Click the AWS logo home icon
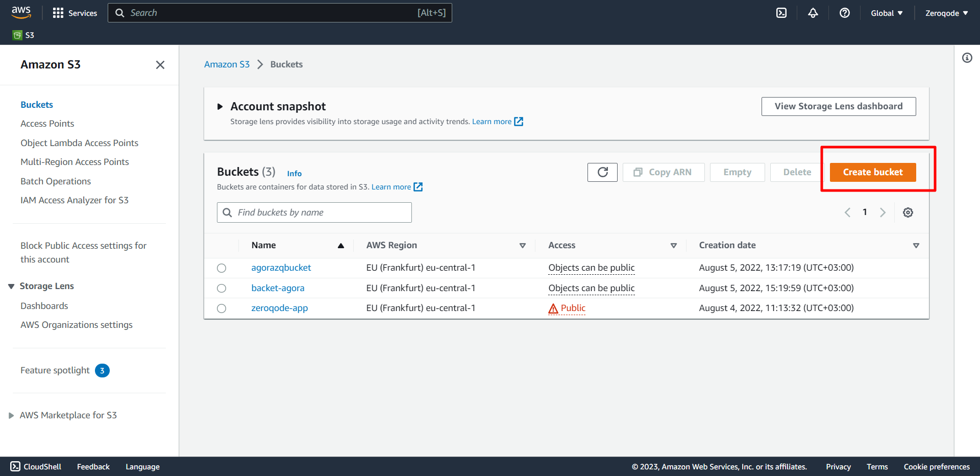Image resolution: width=980 pixels, height=476 pixels. tap(21, 12)
